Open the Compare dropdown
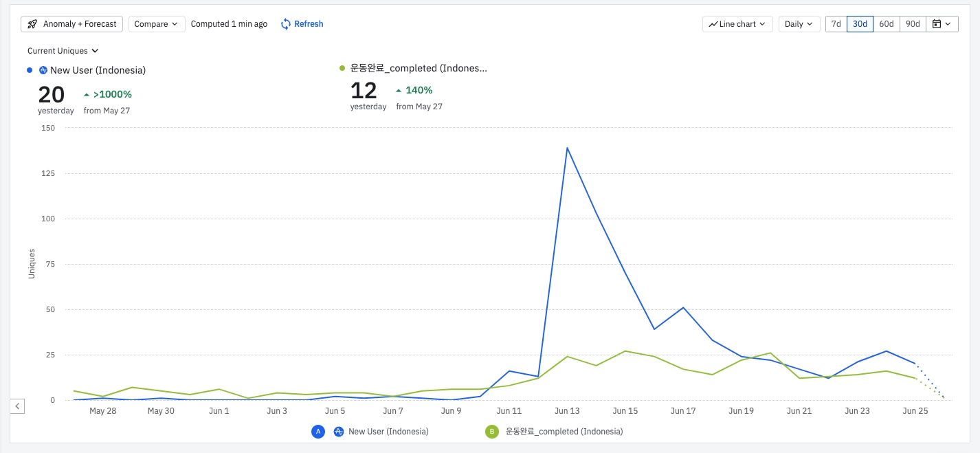This screenshot has height=453, width=980. pyautogui.click(x=157, y=24)
